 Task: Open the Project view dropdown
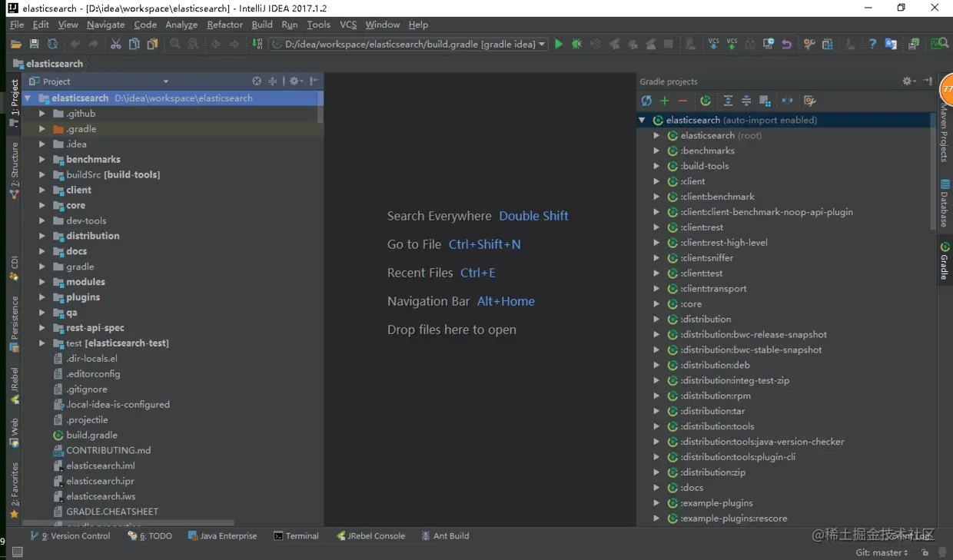[166, 81]
